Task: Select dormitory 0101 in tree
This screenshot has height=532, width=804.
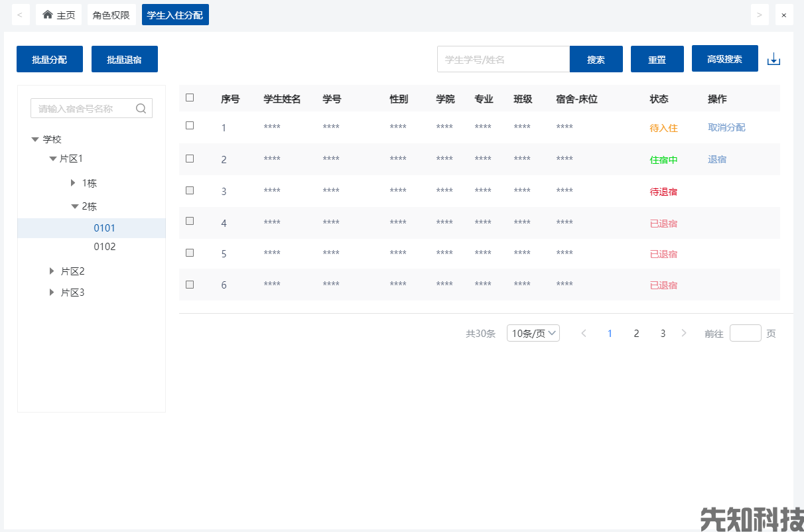Action: [x=92, y=228]
